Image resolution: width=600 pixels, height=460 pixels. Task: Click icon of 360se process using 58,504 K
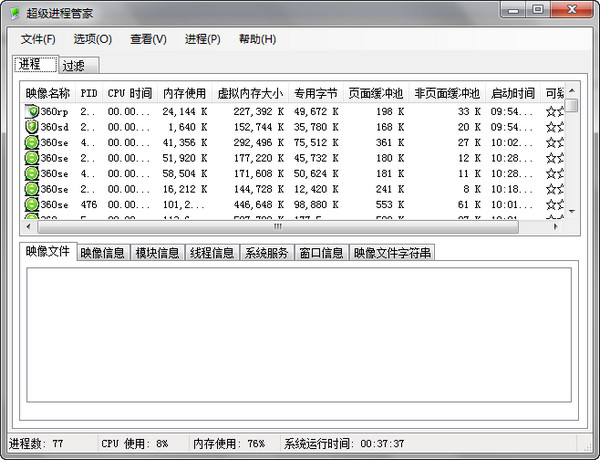(x=32, y=174)
